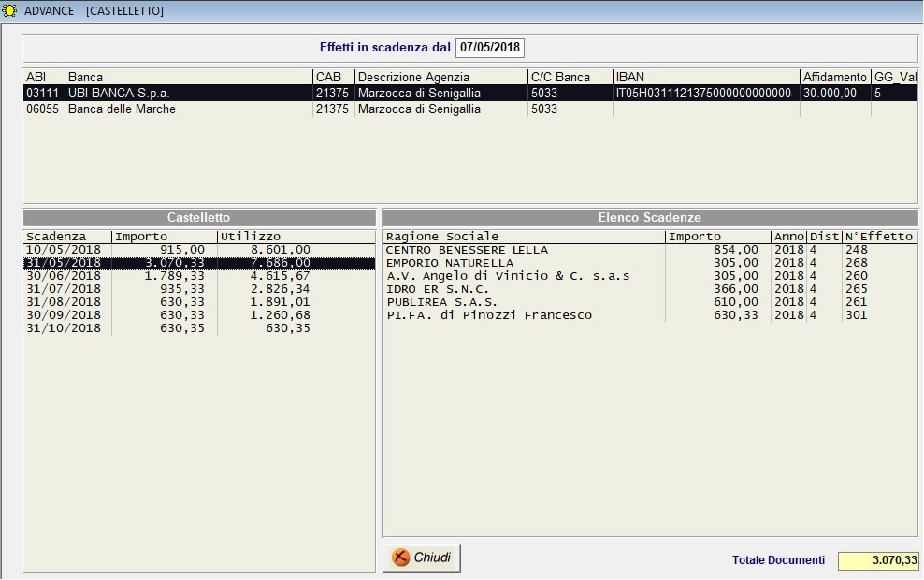Click ABI code 06055
Viewport: 924px width, 580px height.
point(42,109)
